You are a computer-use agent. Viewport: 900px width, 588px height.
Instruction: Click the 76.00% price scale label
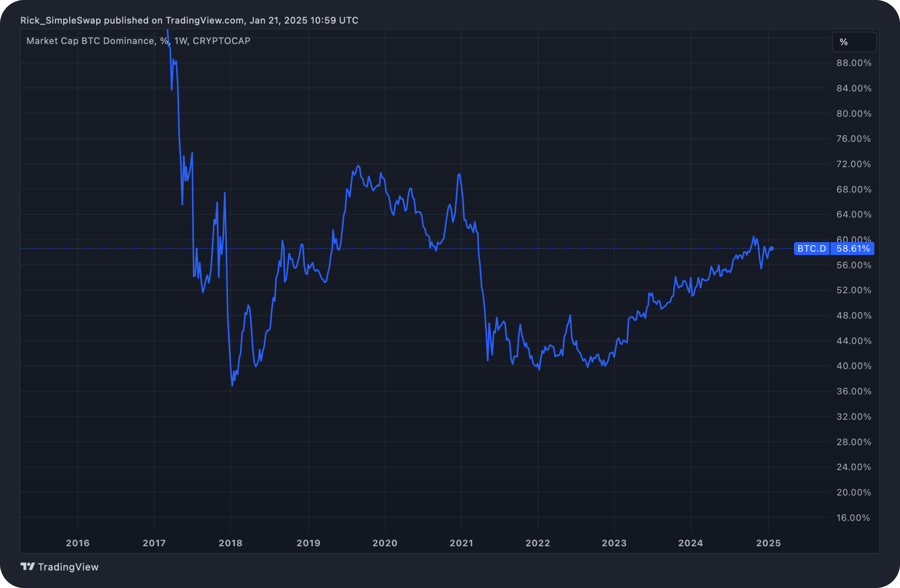click(x=854, y=139)
